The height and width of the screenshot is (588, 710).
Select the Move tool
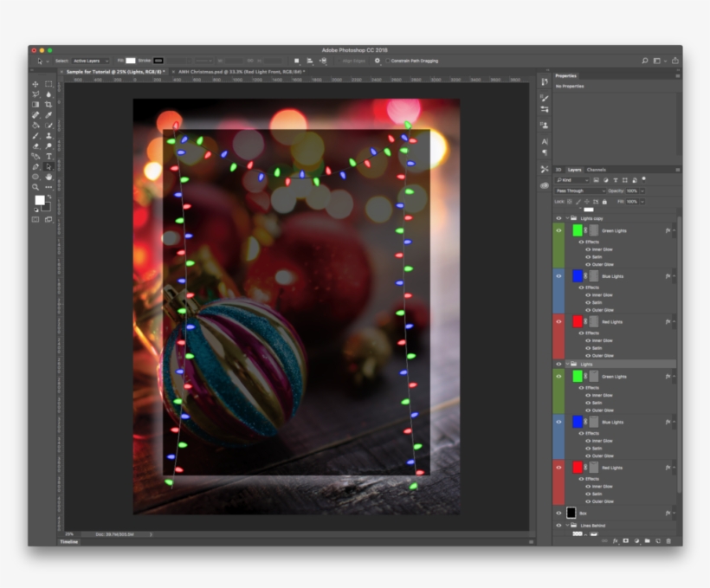click(x=35, y=84)
